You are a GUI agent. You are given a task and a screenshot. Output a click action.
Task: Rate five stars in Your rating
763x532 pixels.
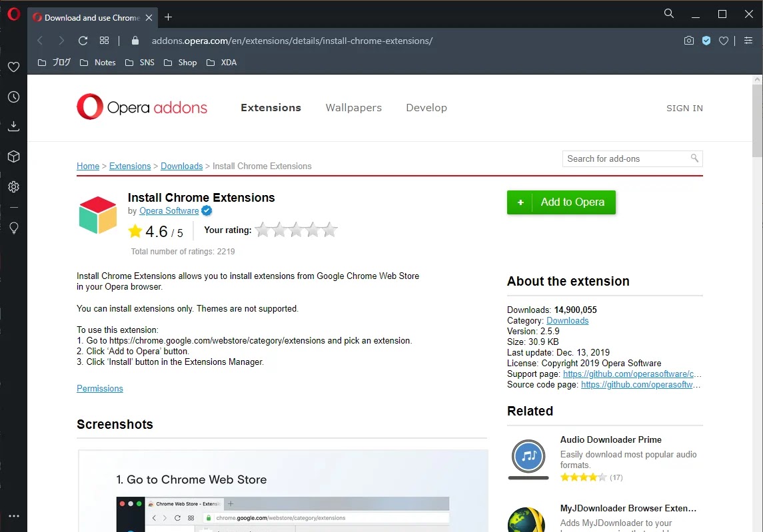pos(329,230)
